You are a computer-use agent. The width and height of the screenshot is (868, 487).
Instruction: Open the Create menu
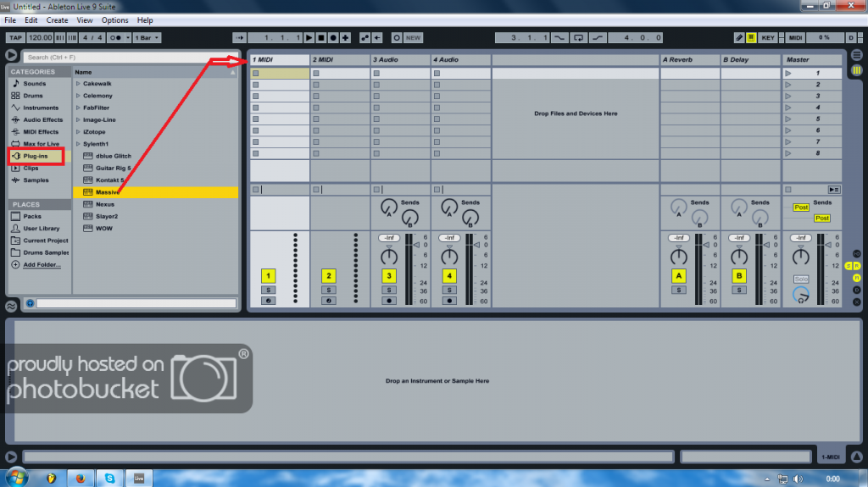coord(57,20)
